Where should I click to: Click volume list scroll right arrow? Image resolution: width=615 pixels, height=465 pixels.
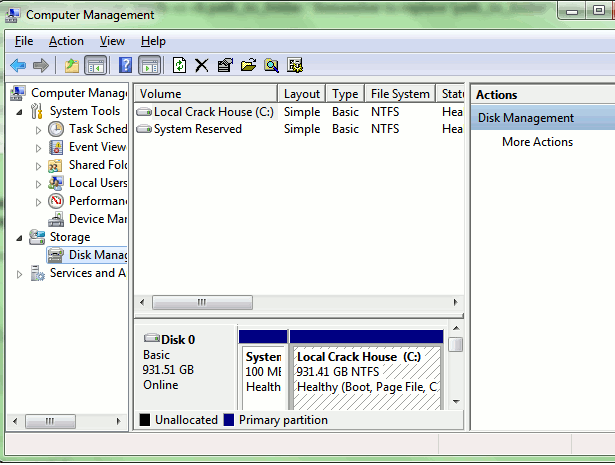coord(455,302)
